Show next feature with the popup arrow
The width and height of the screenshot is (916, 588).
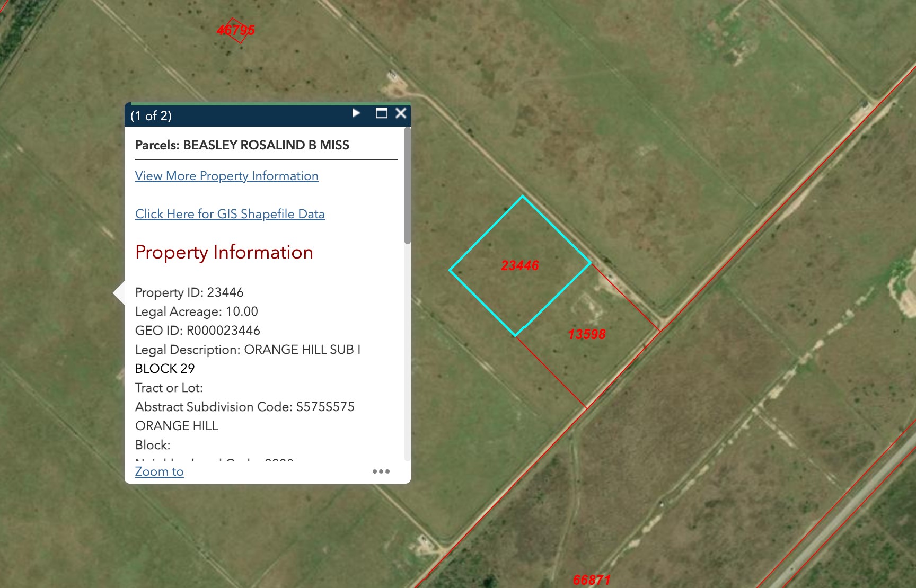click(x=356, y=113)
